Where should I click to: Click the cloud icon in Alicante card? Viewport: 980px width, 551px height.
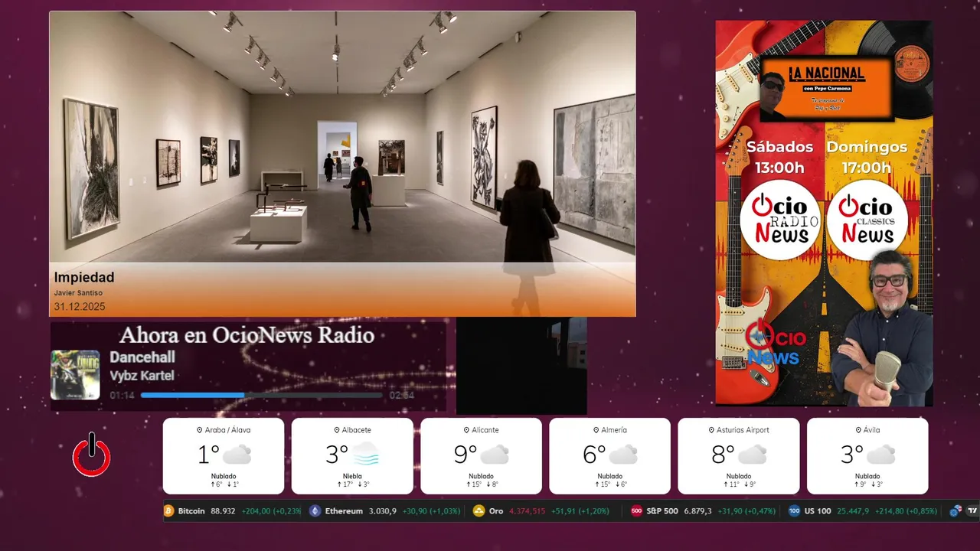point(495,455)
